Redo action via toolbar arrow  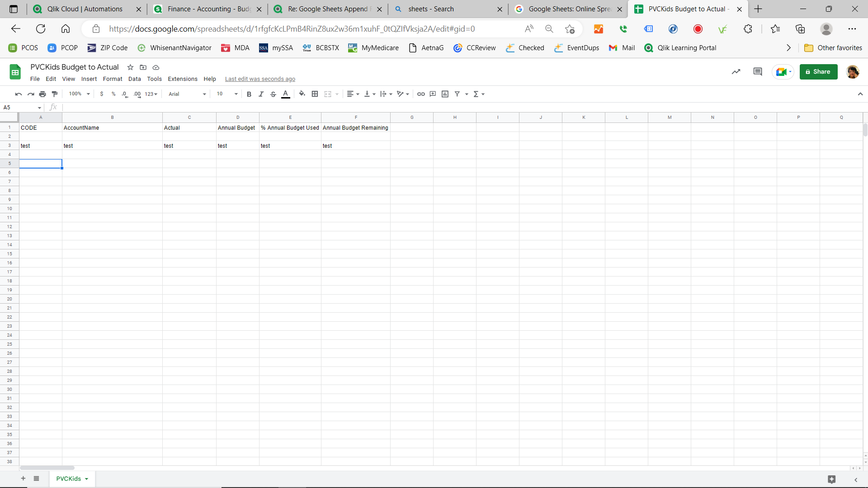pyautogui.click(x=31, y=94)
